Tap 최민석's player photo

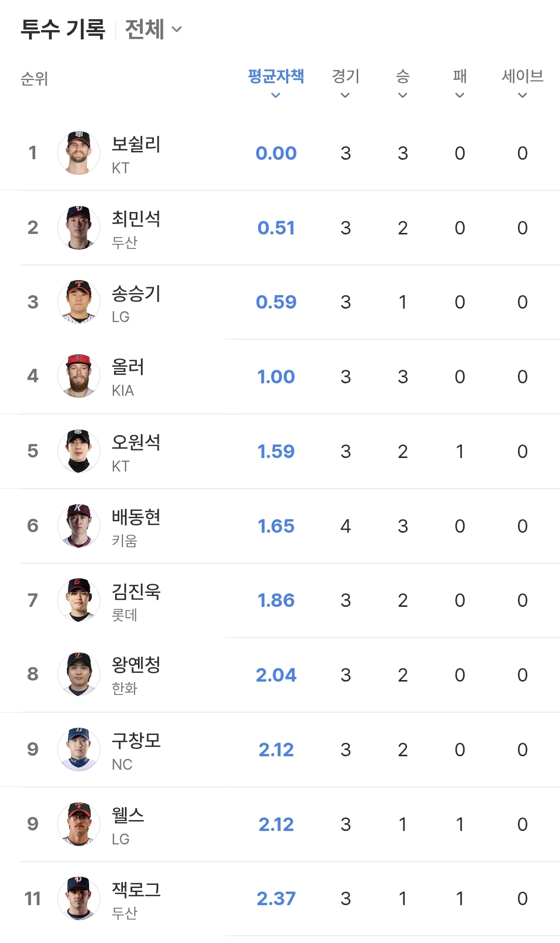tap(79, 228)
